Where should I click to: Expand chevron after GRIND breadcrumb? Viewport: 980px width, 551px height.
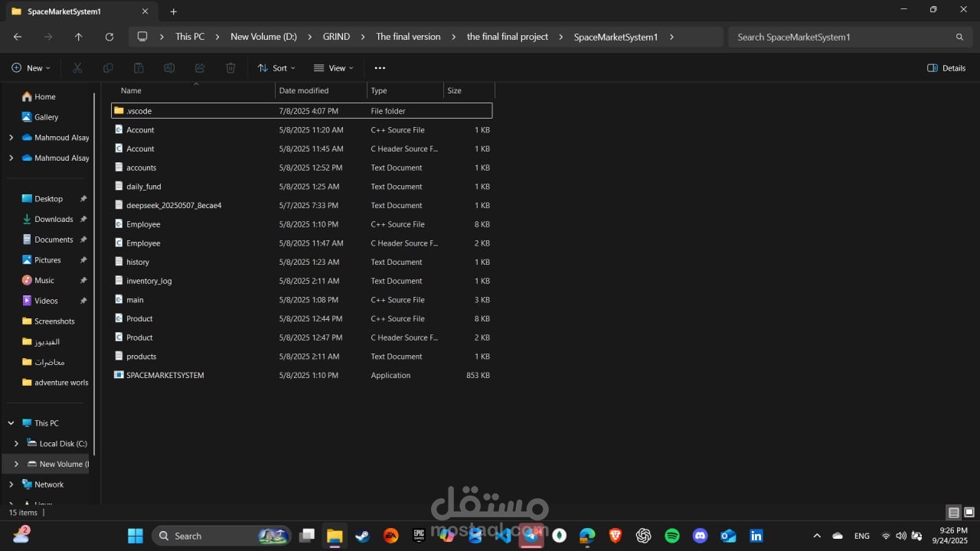click(x=363, y=37)
